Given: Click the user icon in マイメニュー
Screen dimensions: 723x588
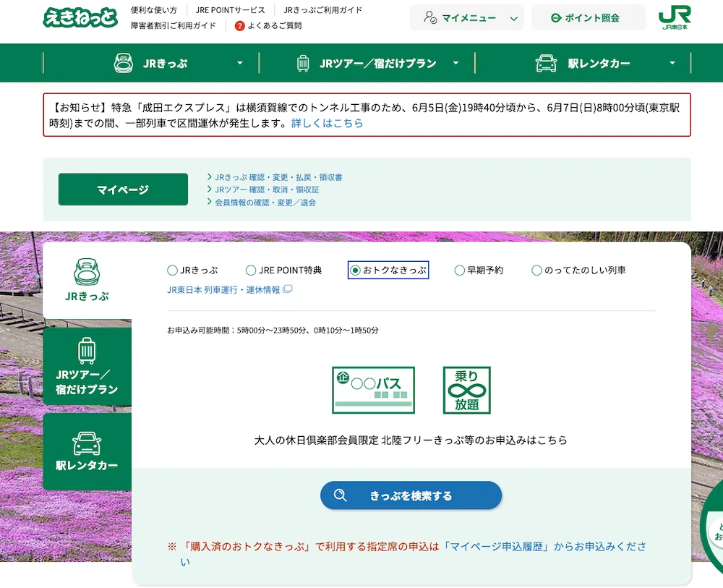Looking at the screenshot, I should click(x=429, y=17).
